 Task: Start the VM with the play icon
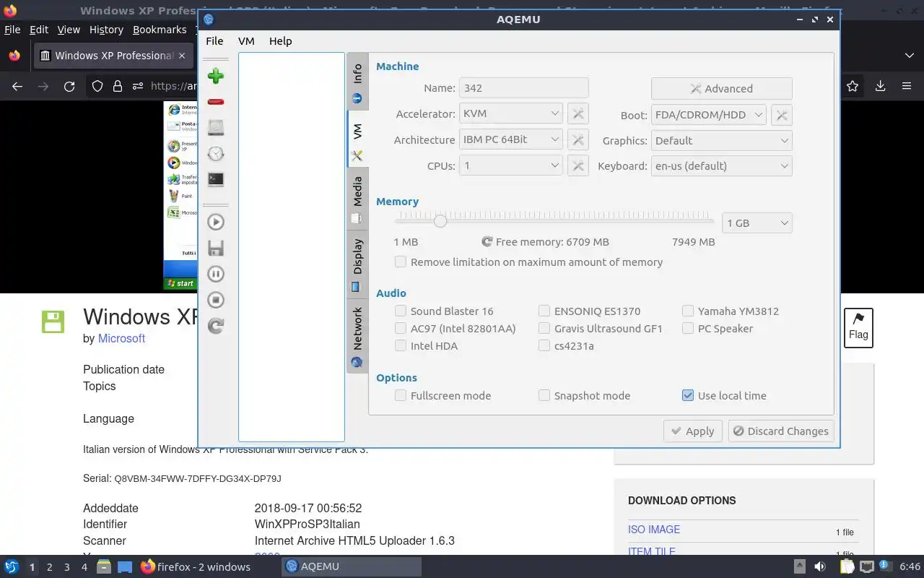(x=215, y=222)
